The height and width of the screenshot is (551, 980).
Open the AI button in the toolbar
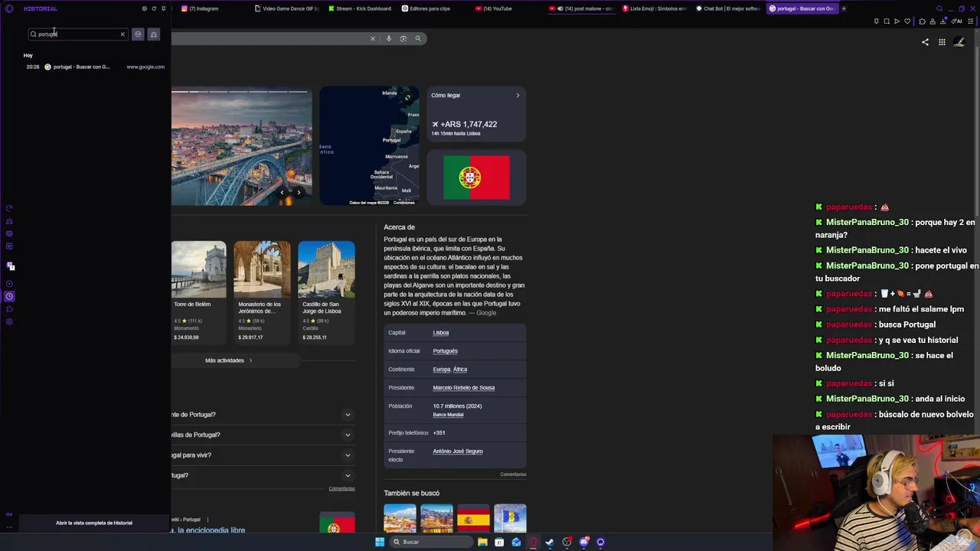956,21
